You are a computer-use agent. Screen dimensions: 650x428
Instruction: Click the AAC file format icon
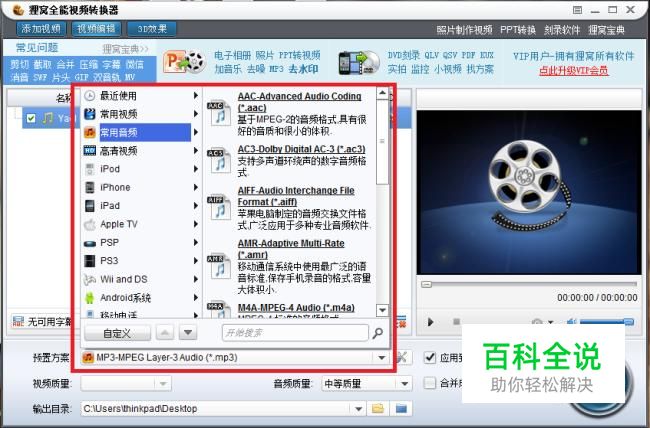coord(218,113)
